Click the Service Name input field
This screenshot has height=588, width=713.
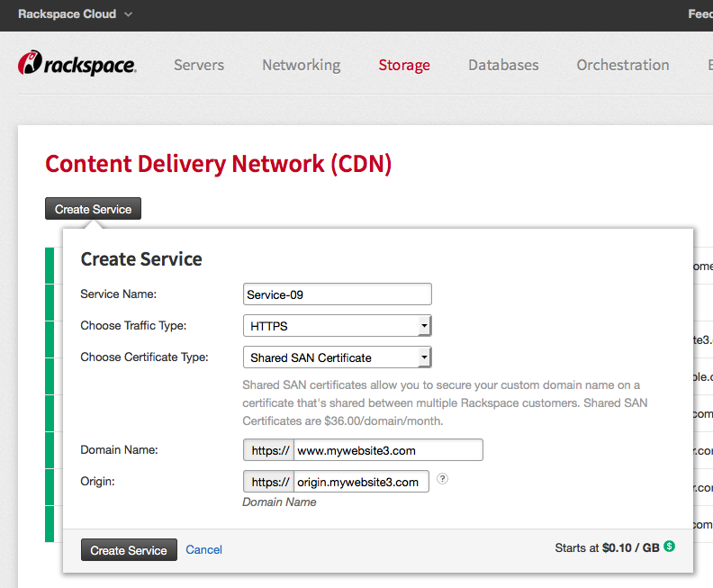(x=337, y=294)
